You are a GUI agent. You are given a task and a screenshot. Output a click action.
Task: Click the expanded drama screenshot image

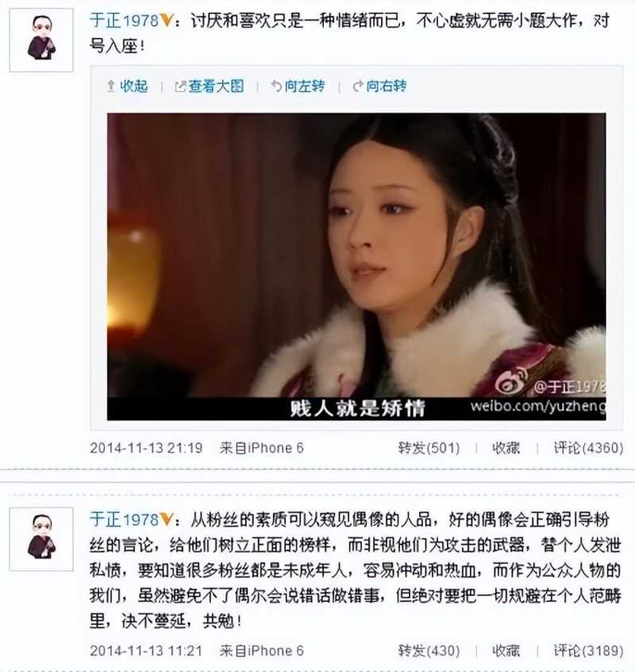click(356, 267)
